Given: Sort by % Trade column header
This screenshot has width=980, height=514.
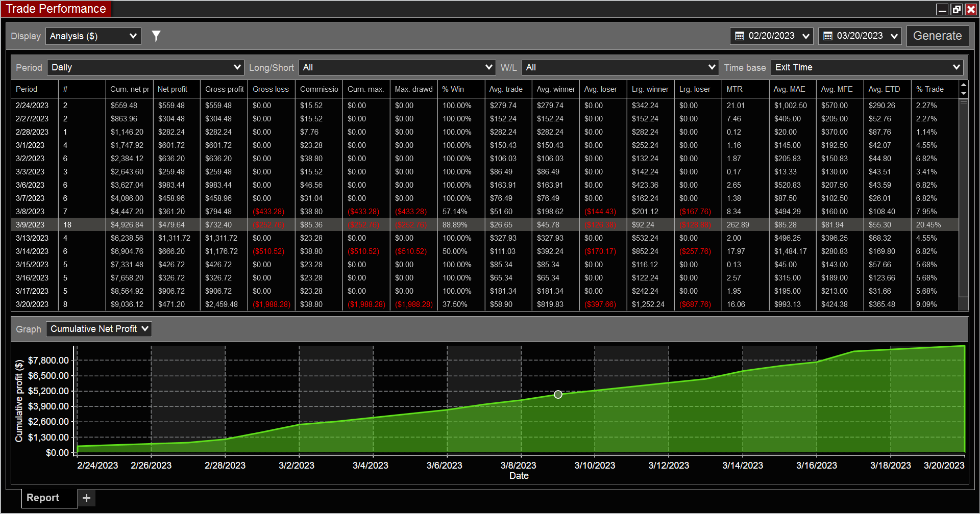Looking at the screenshot, I should click(935, 89).
